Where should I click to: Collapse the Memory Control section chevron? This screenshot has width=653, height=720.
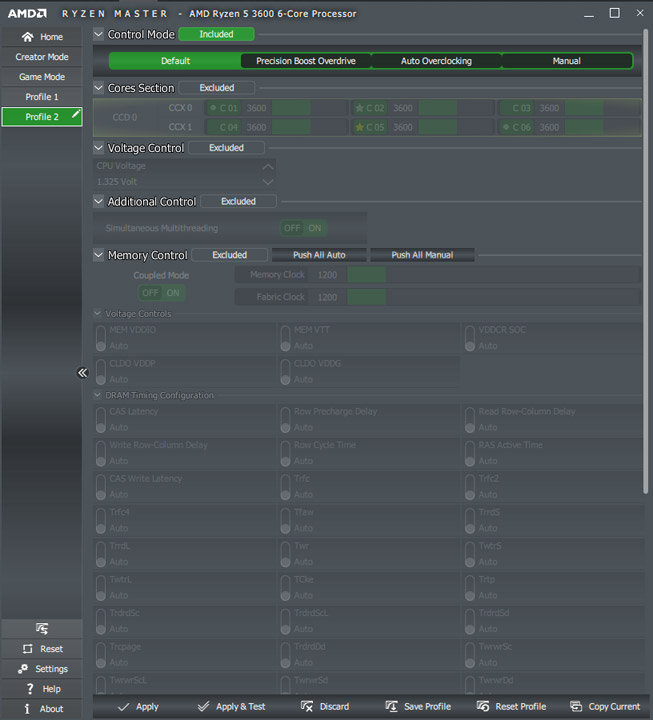(x=98, y=255)
